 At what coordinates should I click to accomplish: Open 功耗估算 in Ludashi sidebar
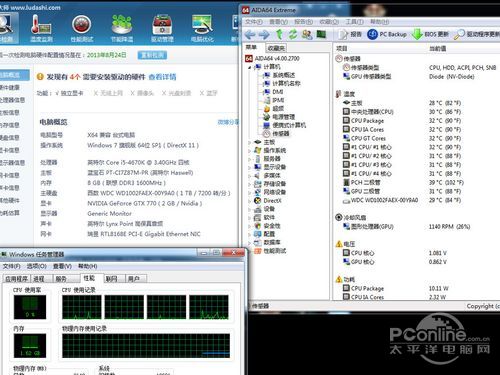pos(10,213)
